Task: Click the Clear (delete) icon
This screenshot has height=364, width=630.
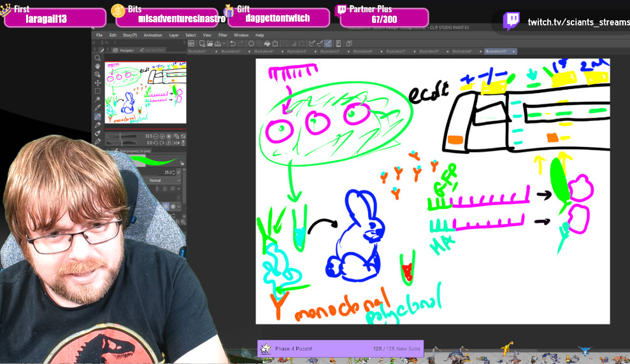Action: (252, 43)
